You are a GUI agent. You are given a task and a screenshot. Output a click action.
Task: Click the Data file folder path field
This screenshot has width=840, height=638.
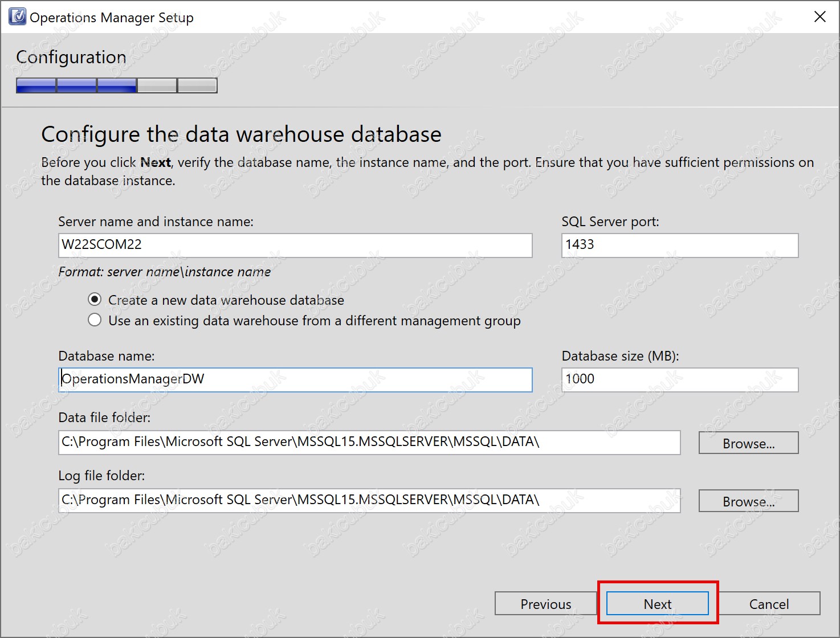click(369, 442)
